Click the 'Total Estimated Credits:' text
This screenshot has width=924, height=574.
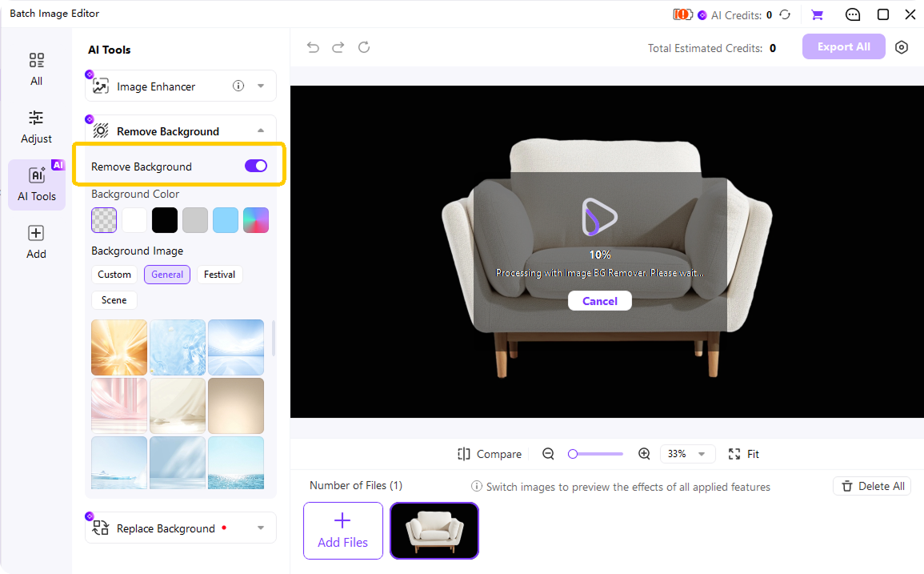(705, 48)
